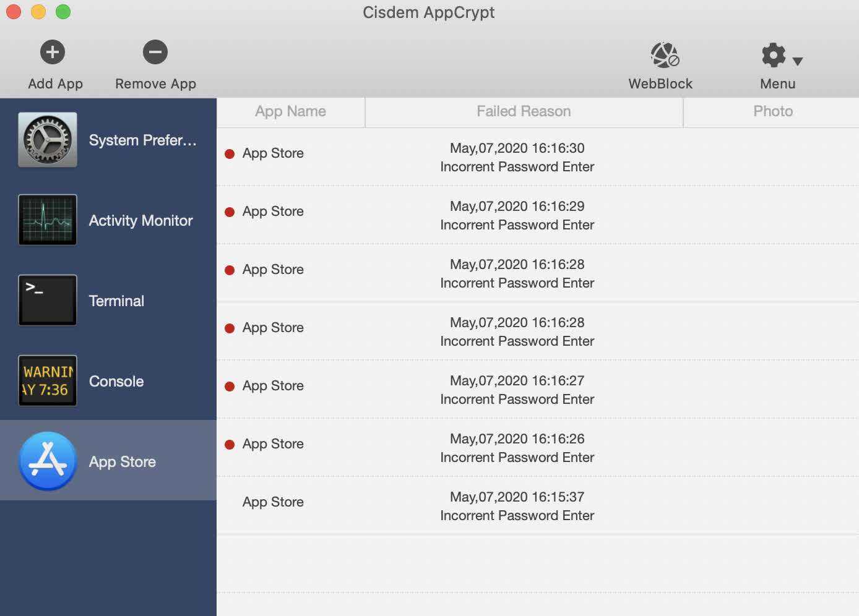Select the failed attempt at 16:16:26
The image size is (859, 616).
click(517, 448)
